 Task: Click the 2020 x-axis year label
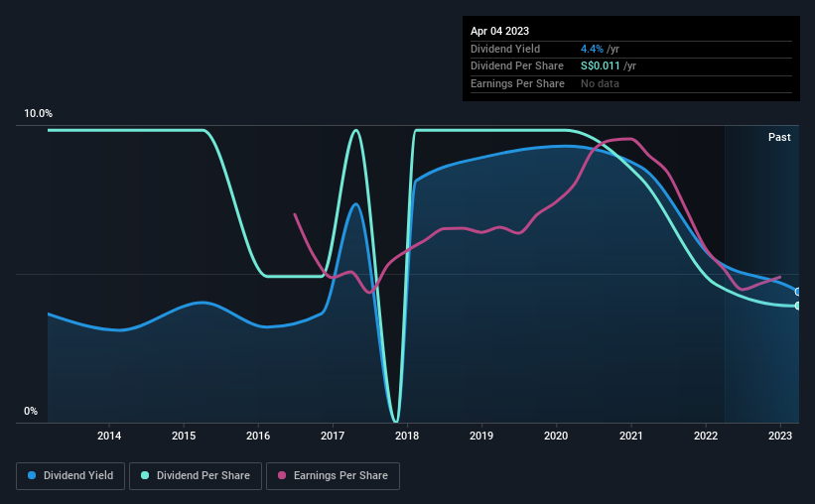pos(556,436)
